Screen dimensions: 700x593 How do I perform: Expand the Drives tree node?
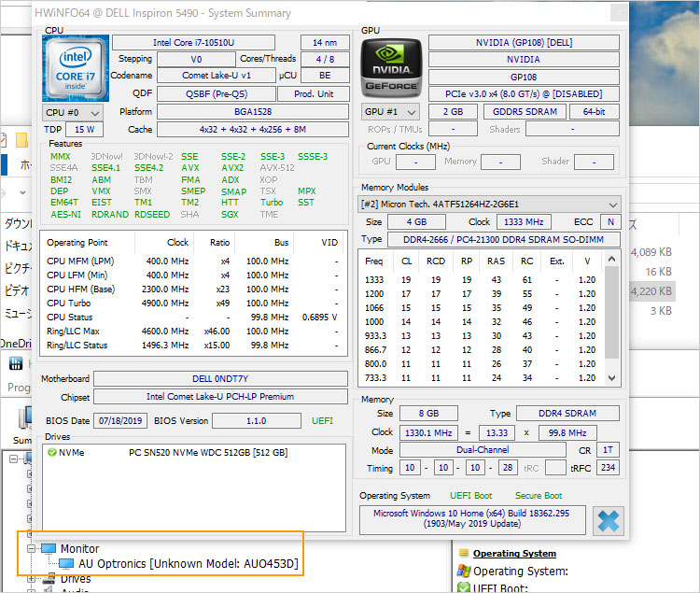(31, 579)
